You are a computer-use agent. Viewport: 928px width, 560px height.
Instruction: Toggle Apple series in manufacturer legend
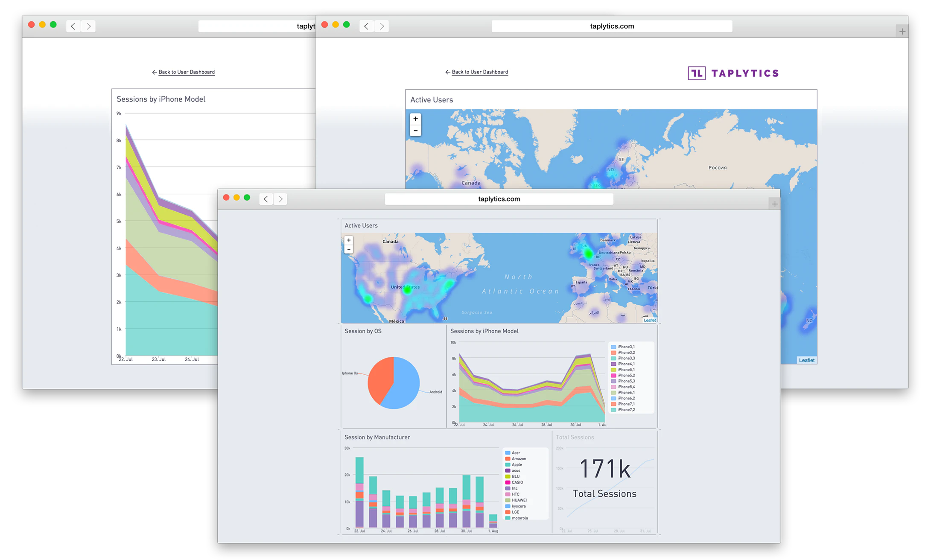[x=517, y=465]
